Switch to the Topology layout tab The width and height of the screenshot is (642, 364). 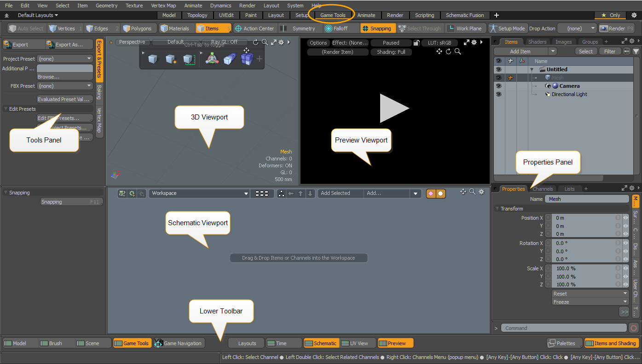click(197, 15)
